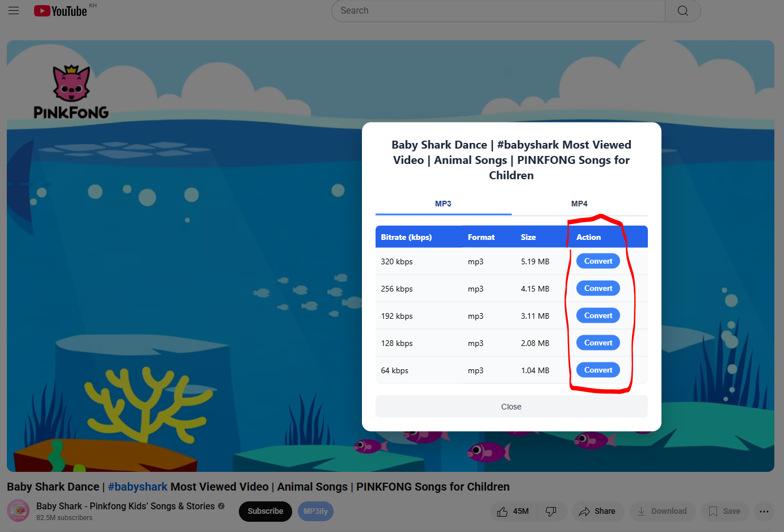
Task: Click the Pinkfong logo in the video
Action: [x=71, y=92]
